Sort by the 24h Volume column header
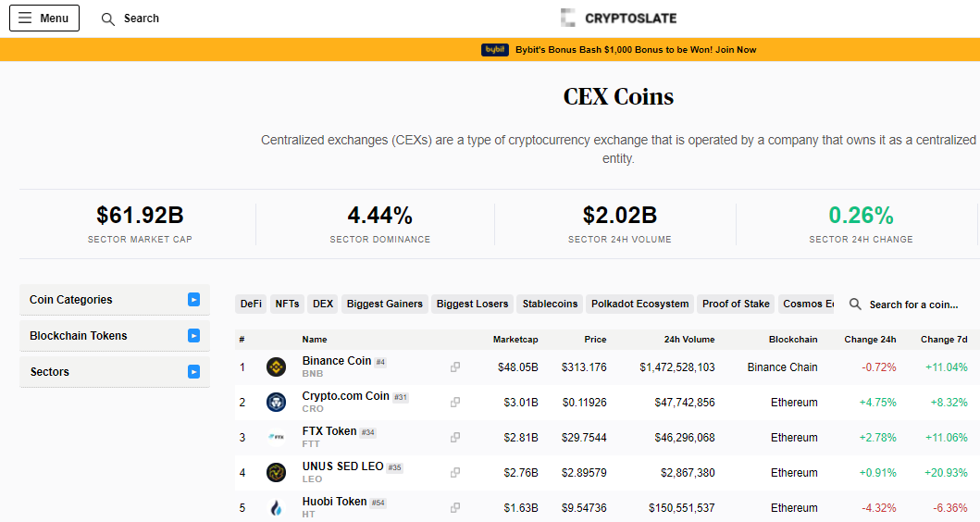This screenshot has width=980, height=522. point(689,340)
